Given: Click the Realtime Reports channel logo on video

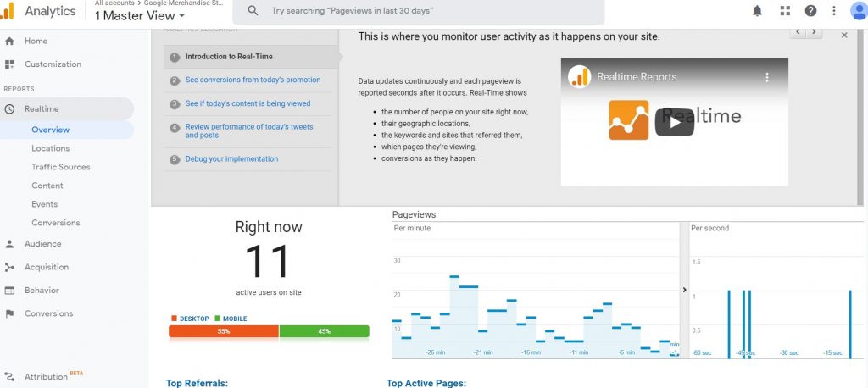Looking at the screenshot, I should [579, 77].
